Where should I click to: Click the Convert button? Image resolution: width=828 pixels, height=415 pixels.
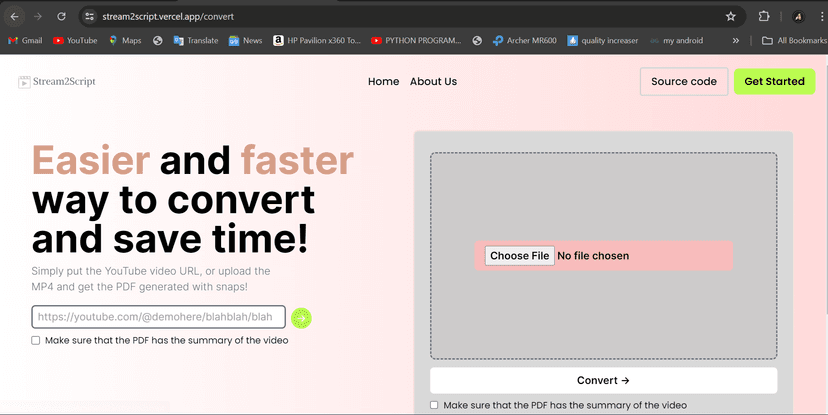[x=603, y=380]
